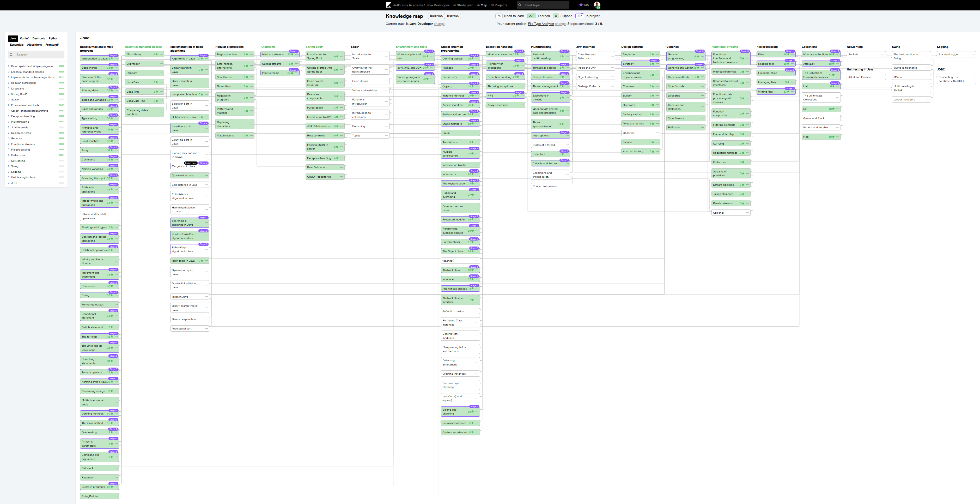Open three-dot menu on Singleton card
Image resolution: width=980 pixels, height=504 pixels.
[658, 55]
